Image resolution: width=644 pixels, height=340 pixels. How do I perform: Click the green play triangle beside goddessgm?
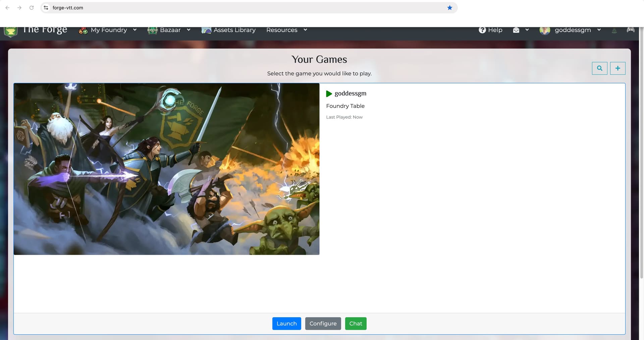[329, 94]
